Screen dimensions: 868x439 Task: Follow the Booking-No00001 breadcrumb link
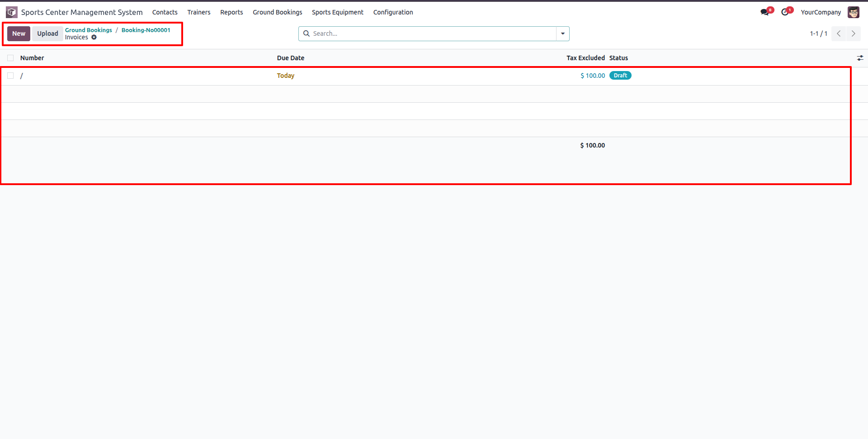coord(146,30)
